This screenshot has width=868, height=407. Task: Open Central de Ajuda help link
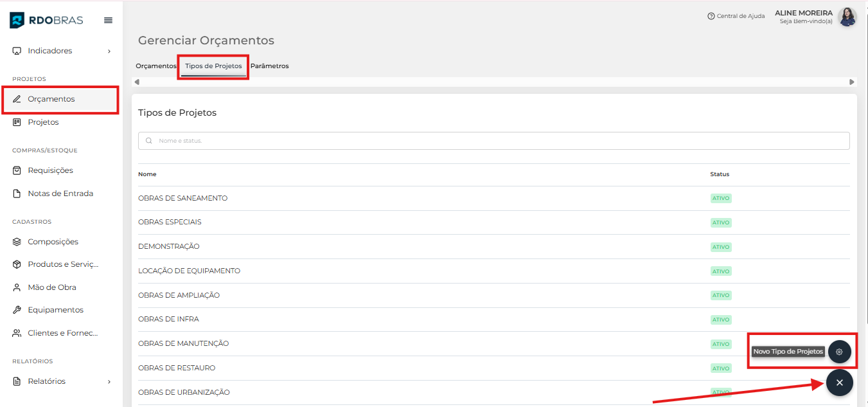click(x=736, y=16)
